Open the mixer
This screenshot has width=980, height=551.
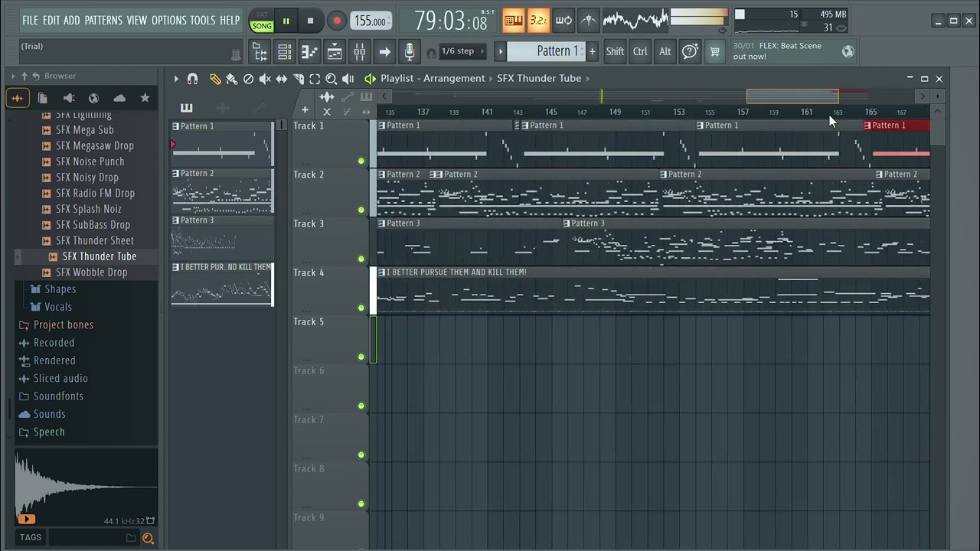pos(360,51)
